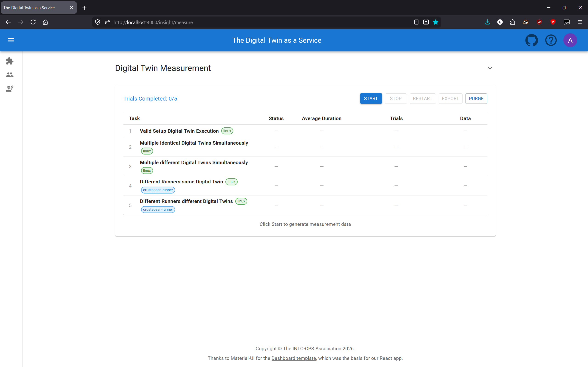Open the red YouTube-style extension icon
Viewport: 588px width, 367px height.
tap(553, 22)
